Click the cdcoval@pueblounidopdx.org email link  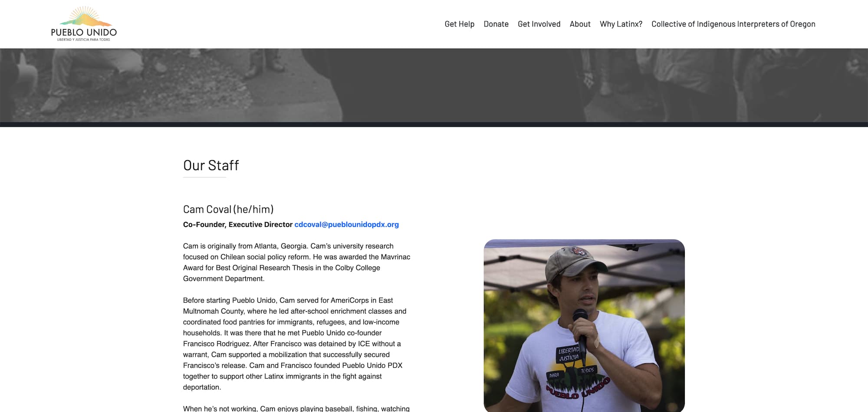pyautogui.click(x=346, y=224)
